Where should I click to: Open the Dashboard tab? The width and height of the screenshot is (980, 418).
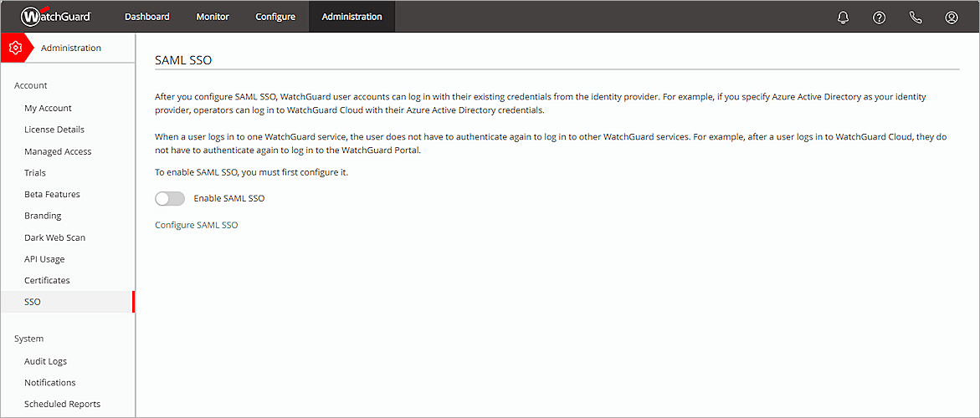point(147,17)
